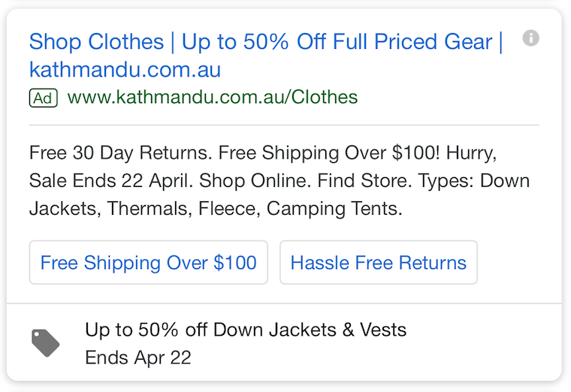Open the Shop Clothes headline link

(96, 41)
